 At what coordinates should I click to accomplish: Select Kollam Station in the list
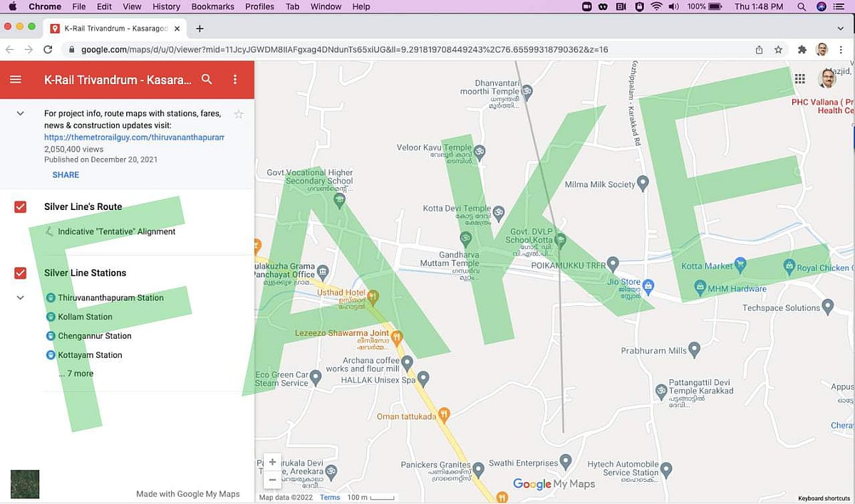[85, 317]
